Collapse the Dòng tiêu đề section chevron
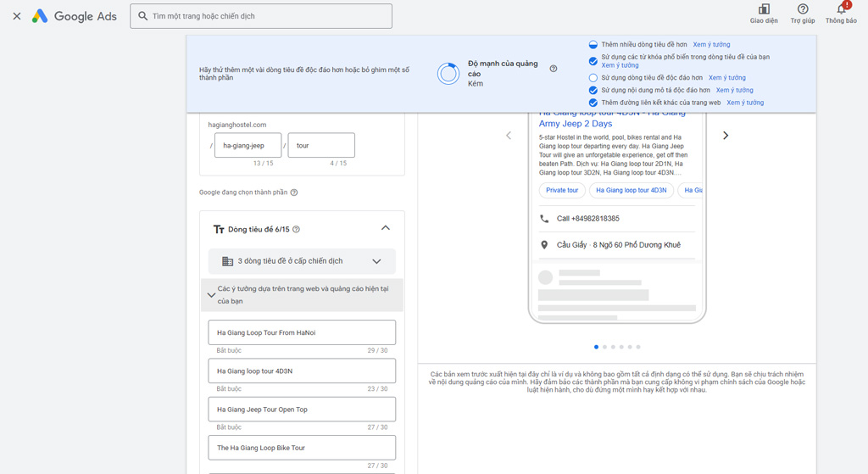Screen dimensions: 868x474 point(386,228)
